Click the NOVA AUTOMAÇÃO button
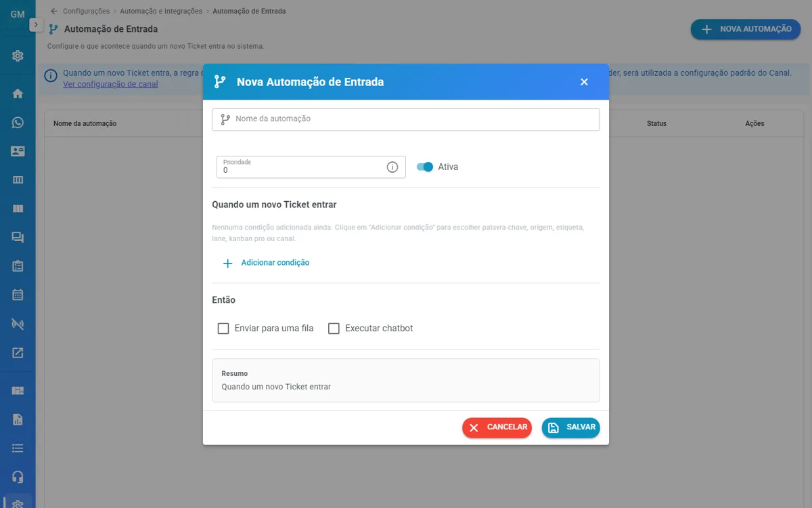Image resolution: width=812 pixels, height=508 pixels. (746, 30)
